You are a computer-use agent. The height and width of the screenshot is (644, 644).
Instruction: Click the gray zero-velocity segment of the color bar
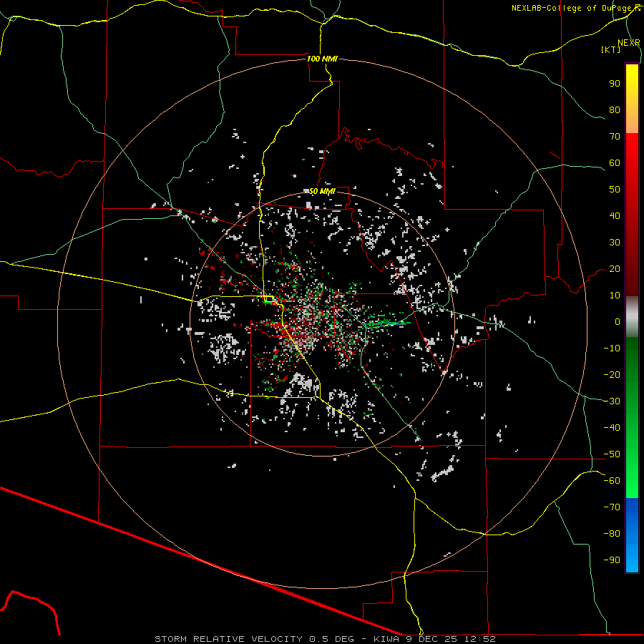(632, 316)
